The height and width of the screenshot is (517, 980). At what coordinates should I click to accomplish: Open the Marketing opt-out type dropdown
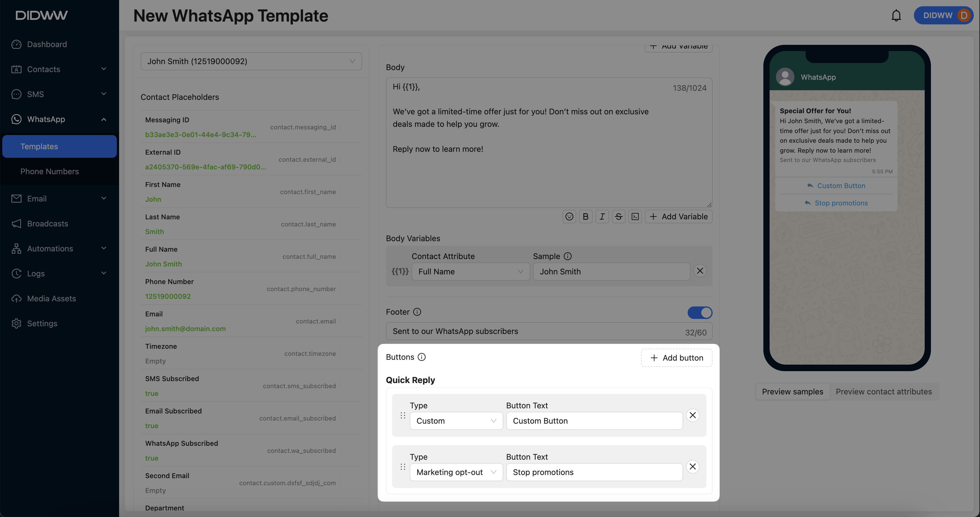click(456, 472)
